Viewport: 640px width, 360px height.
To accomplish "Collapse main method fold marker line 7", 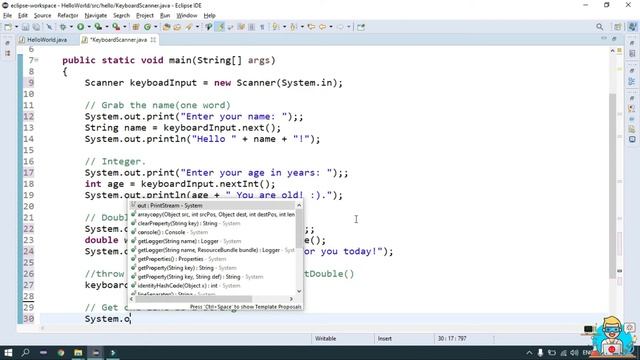I will point(36,60).
